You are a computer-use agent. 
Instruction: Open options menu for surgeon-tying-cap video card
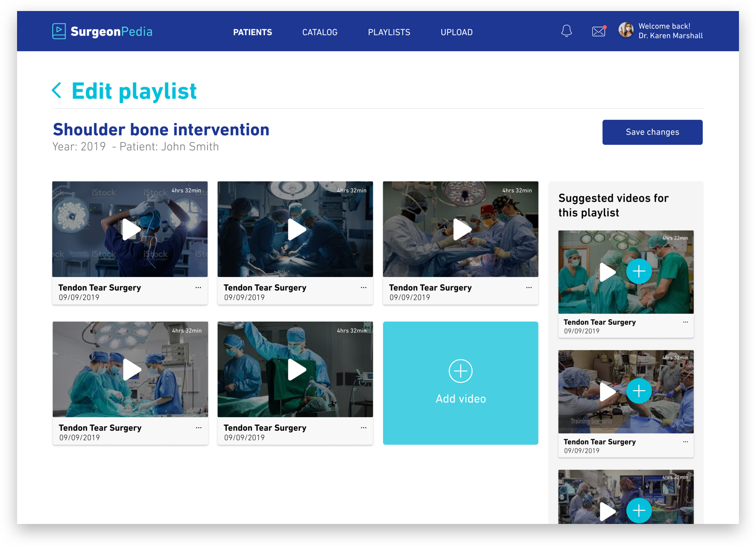[198, 288]
